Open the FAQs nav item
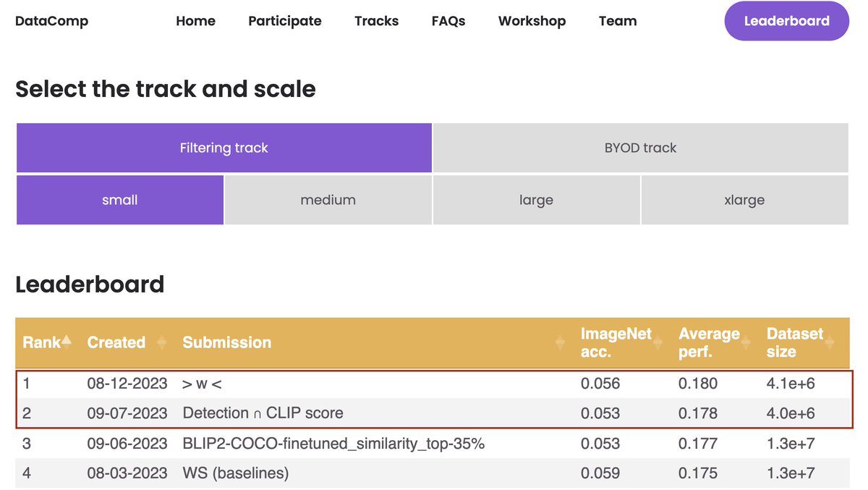This screenshot has width=868, height=490. [x=448, y=21]
